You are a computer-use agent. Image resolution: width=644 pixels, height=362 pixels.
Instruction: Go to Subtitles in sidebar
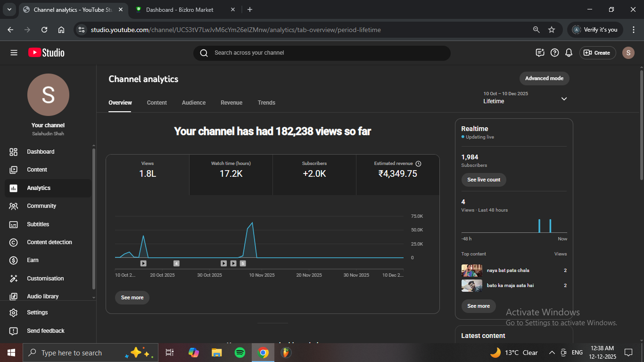click(38, 224)
